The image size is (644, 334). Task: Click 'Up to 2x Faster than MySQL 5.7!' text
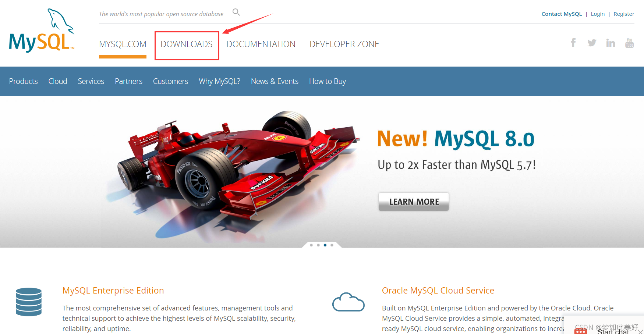tap(457, 165)
